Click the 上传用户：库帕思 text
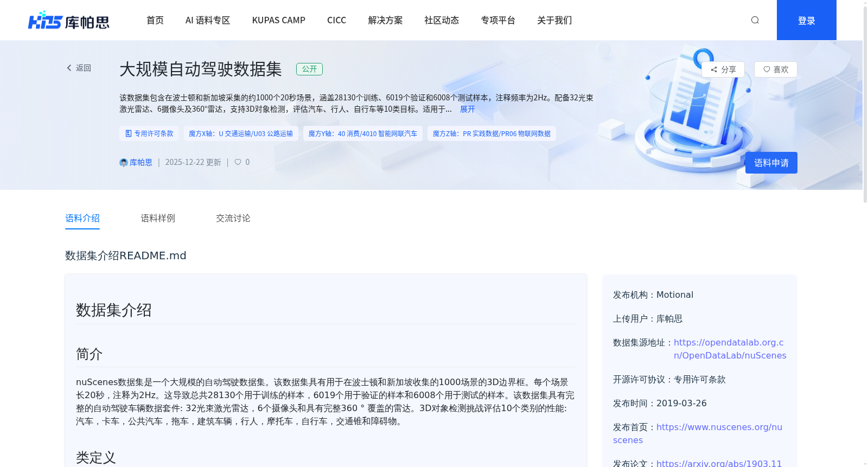This screenshot has width=868, height=467. [648, 318]
